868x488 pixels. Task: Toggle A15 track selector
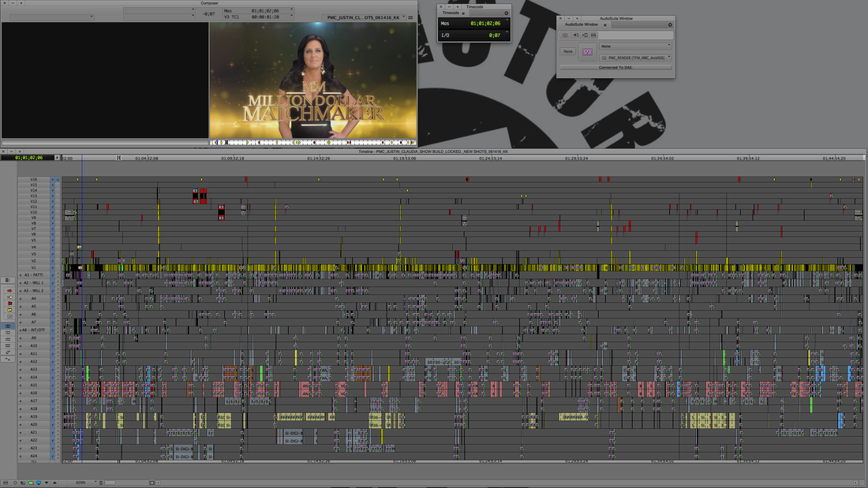(34, 385)
